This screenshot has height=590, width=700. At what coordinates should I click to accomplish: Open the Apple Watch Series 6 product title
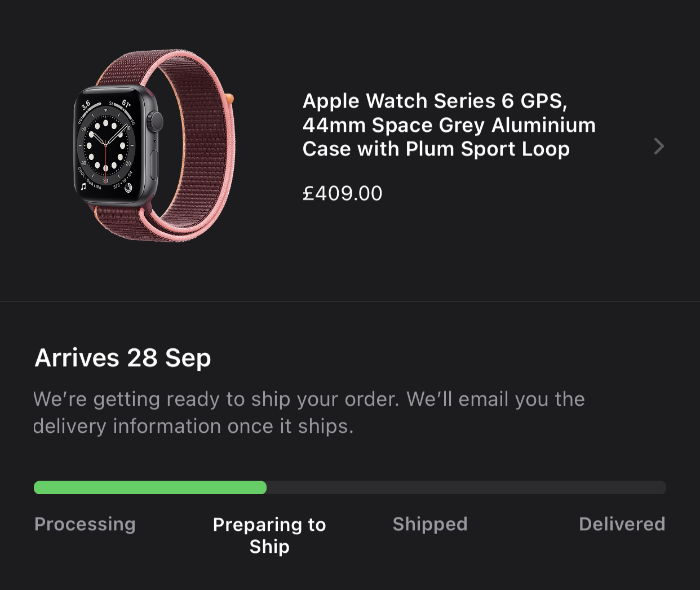[x=449, y=125]
